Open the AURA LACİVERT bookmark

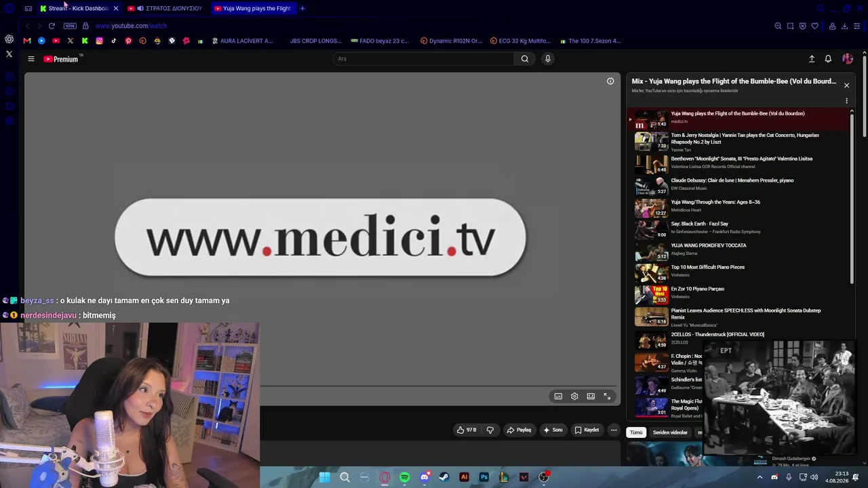242,41
